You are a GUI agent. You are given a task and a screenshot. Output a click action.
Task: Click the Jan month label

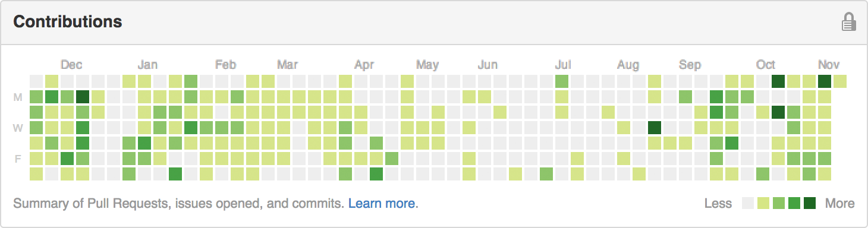147,65
